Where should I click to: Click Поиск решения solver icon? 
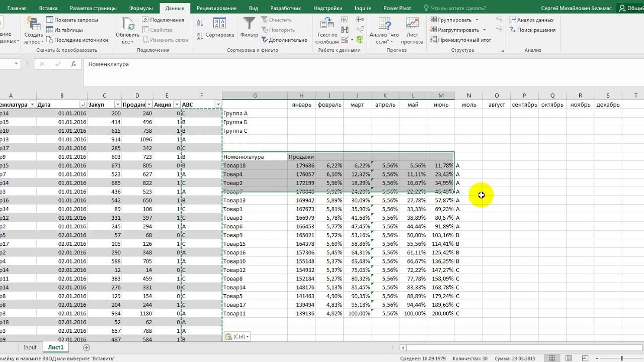pyautogui.click(x=532, y=30)
